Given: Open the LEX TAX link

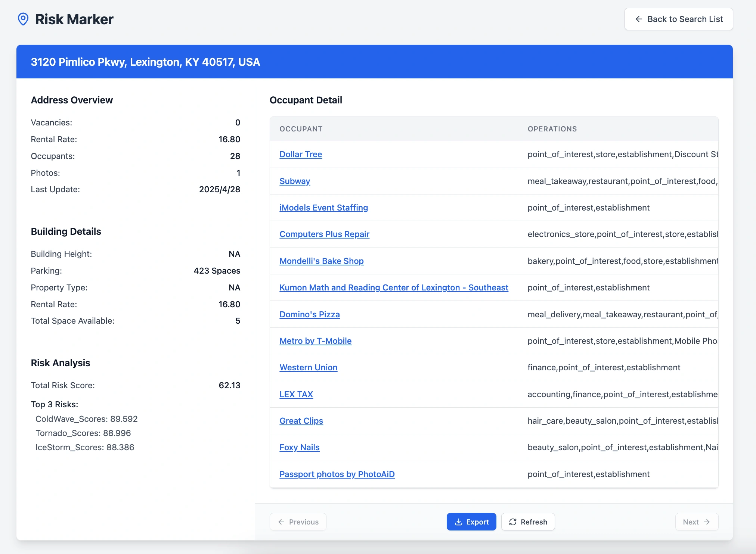Looking at the screenshot, I should tap(296, 394).
